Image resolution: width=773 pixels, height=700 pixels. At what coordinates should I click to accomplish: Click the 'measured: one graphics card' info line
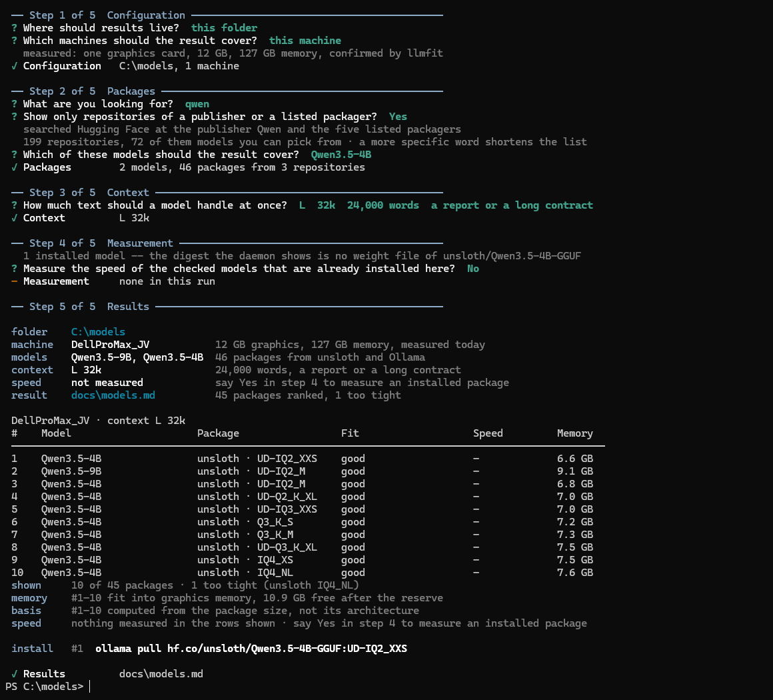tap(233, 53)
